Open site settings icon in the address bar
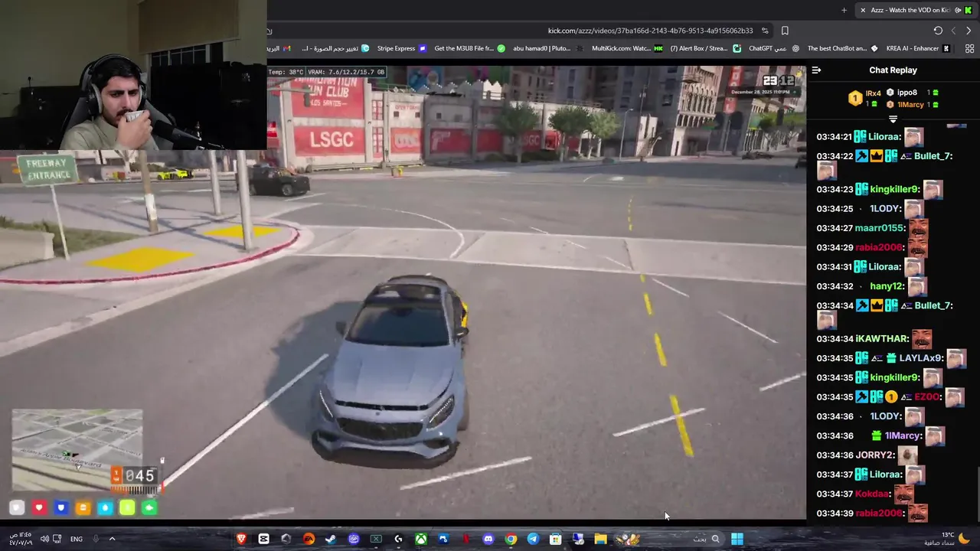The height and width of the screenshot is (551, 980). coord(765,31)
